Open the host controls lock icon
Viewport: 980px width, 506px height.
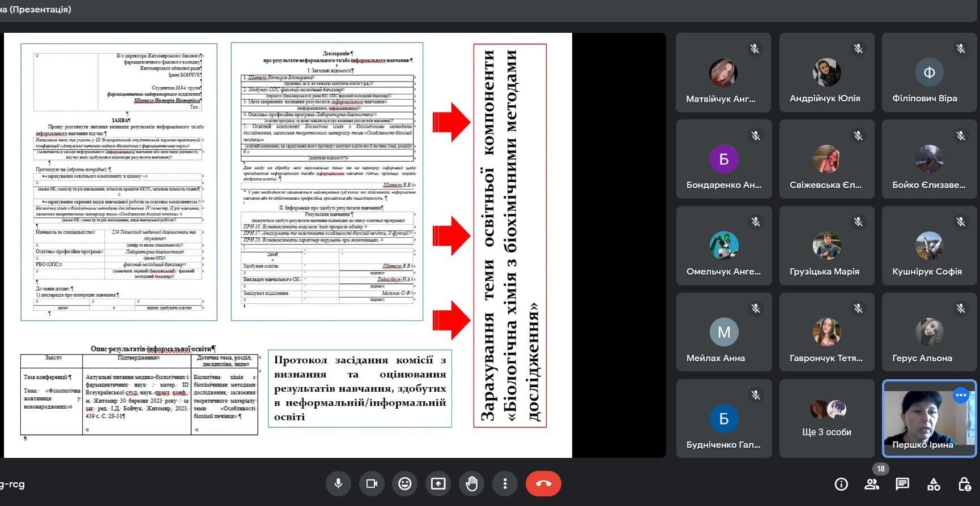click(964, 484)
